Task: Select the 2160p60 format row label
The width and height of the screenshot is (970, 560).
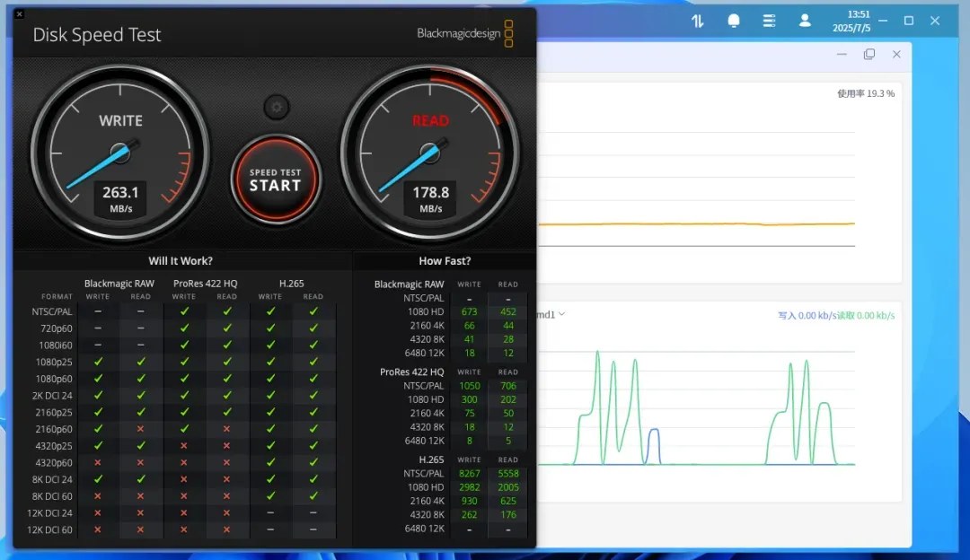Action: pos(54,429)
